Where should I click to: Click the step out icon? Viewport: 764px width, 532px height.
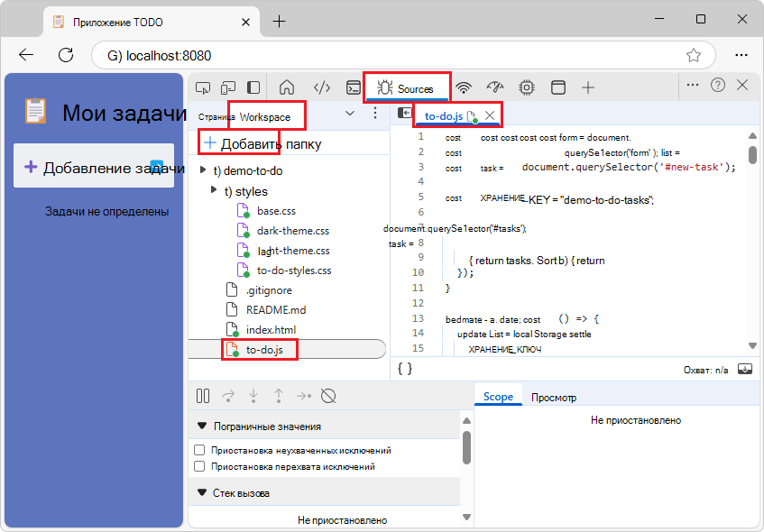click(x=279, y=396)
